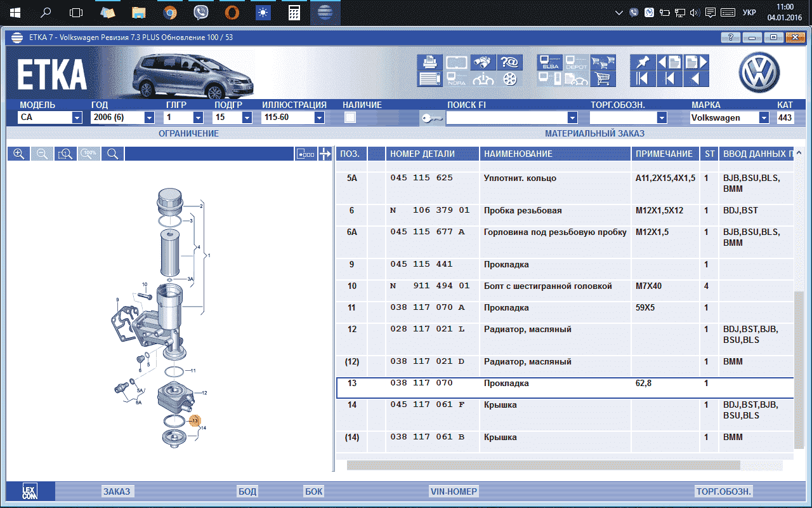Expand the ПОИСК FI dropdown arrow
The height and width of the screenshot is (508, 812).
pyautogui.click(x=572, y=117)
